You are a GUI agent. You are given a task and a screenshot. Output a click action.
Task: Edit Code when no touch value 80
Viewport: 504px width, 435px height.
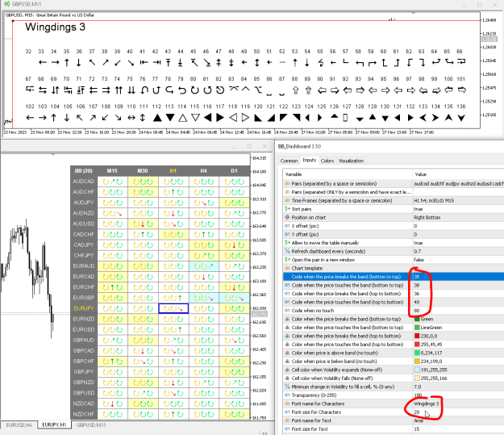click(458, 311)
